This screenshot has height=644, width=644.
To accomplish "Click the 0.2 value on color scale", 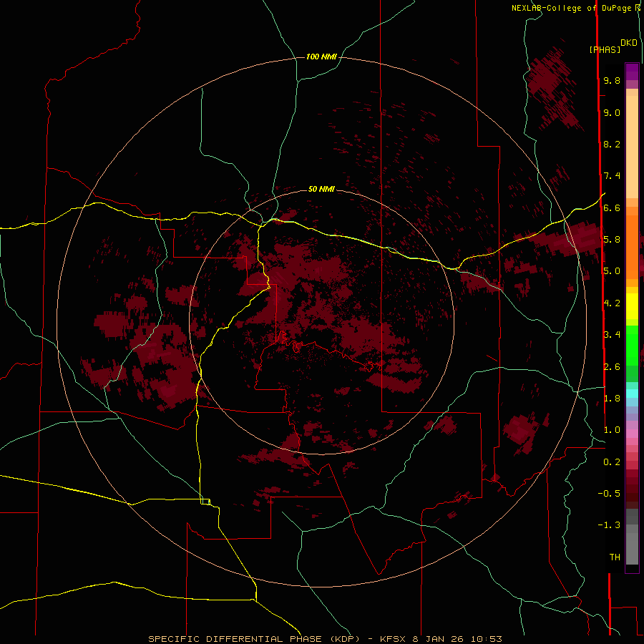I will click(612, 462).
